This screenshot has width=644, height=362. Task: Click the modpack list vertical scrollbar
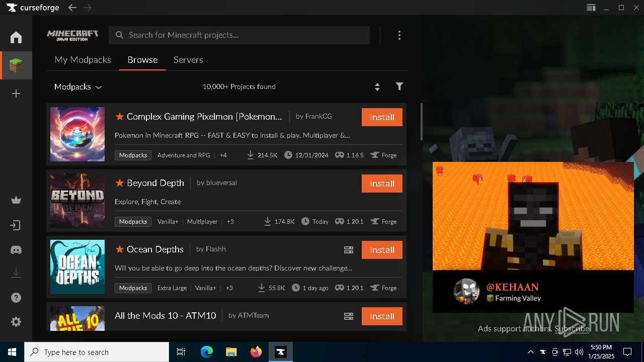(x=422, y=122)
